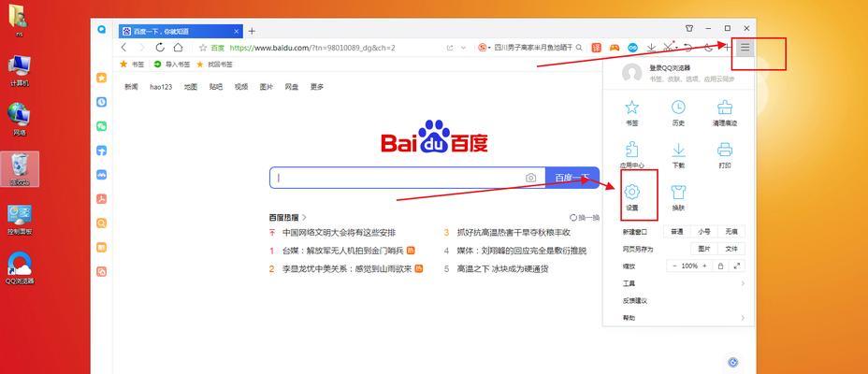Save page as 图片 button

coord(703,249)
